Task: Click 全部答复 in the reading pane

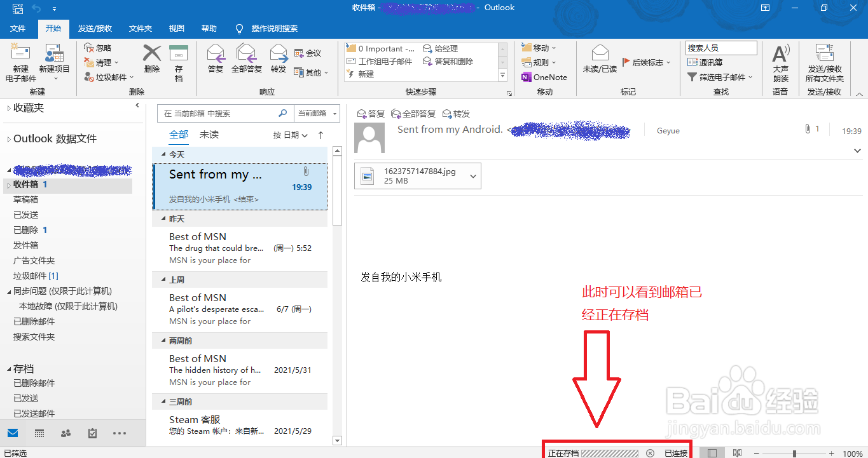Action: tap(413, 114)
